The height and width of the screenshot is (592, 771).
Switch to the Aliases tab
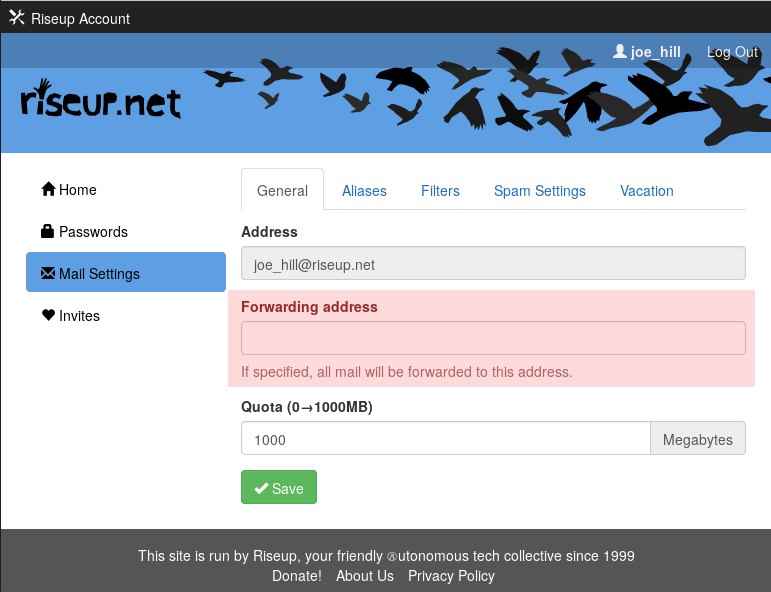(364, 191)
